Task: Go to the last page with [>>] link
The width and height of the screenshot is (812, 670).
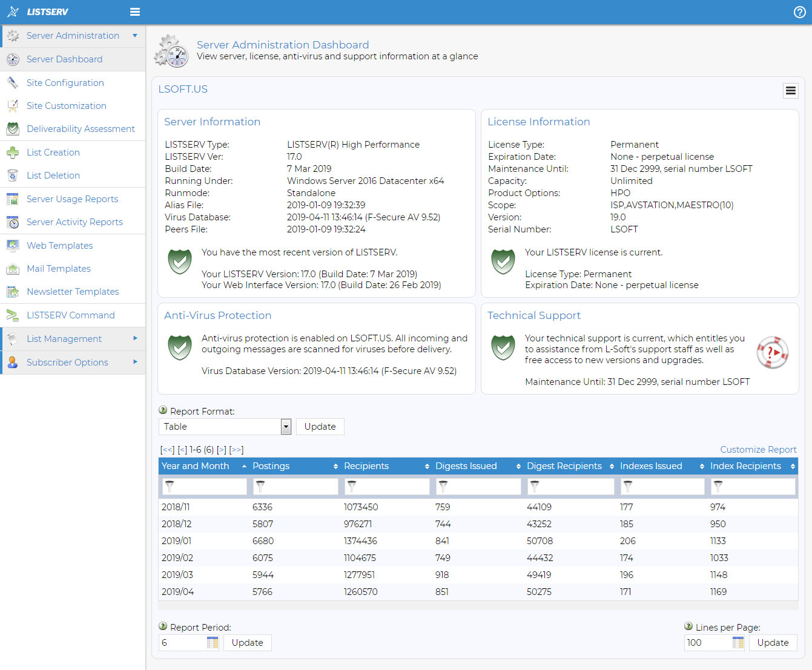Action: [x=236, y=450]
